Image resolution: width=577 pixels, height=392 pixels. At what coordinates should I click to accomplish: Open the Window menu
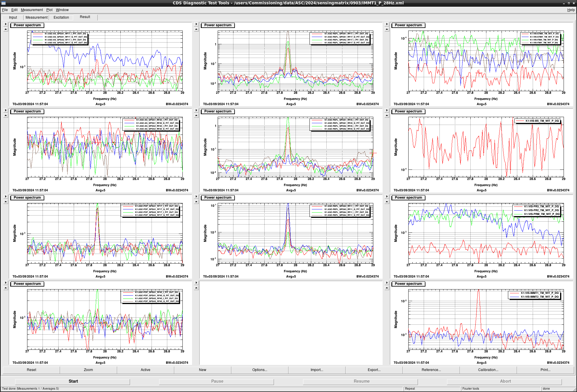point(62,10)
